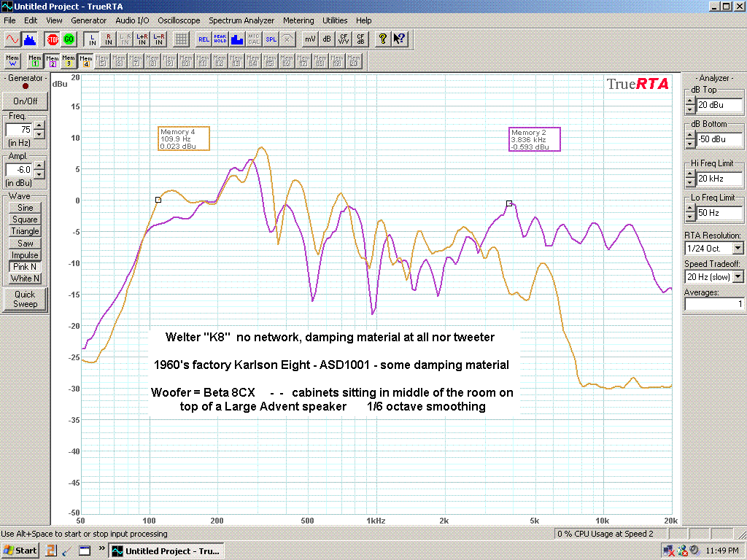Screen dimensions: 747x560
Task: Toggle bar graph display style icon
Action: tap(237, 39)
